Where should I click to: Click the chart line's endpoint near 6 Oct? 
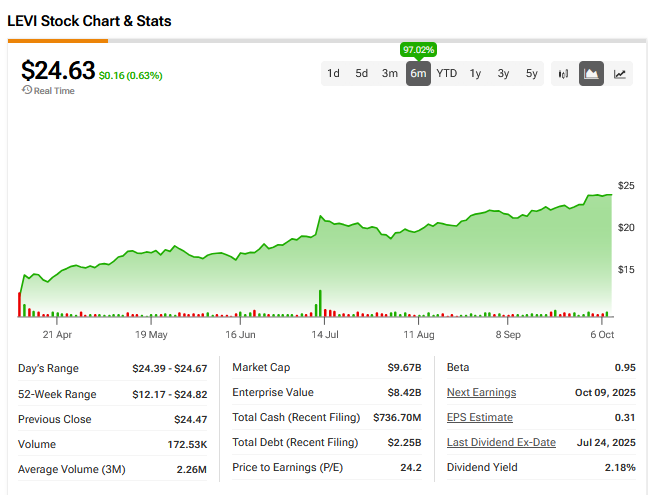pos(611,195)
